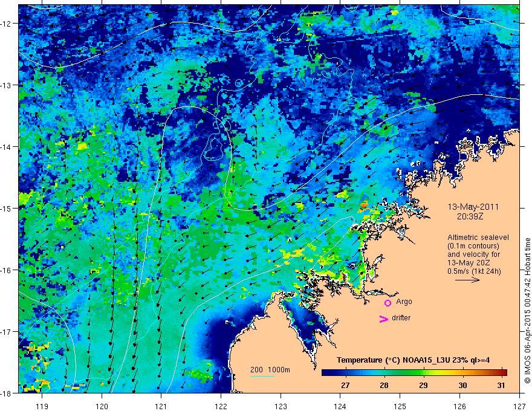
Task: Click the '127' longitude axis label
Action: point(519,406)
